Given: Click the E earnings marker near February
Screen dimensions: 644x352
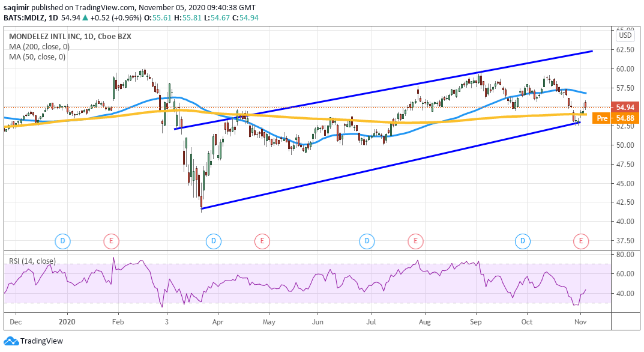Looking at the screenshot, I should point(111,240).
